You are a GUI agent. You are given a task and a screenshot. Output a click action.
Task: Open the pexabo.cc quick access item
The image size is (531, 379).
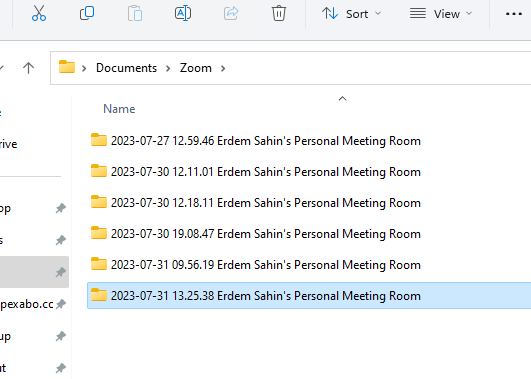27,304
